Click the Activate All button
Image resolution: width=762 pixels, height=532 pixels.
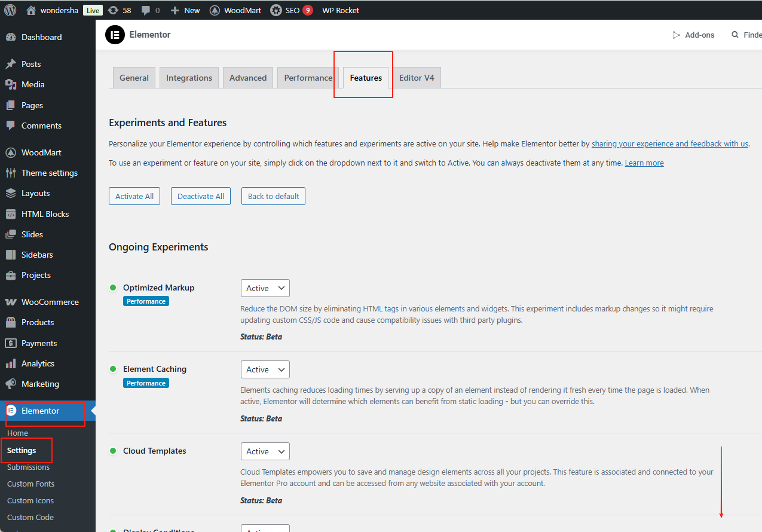pyautogui.click(x=134, y=196)
